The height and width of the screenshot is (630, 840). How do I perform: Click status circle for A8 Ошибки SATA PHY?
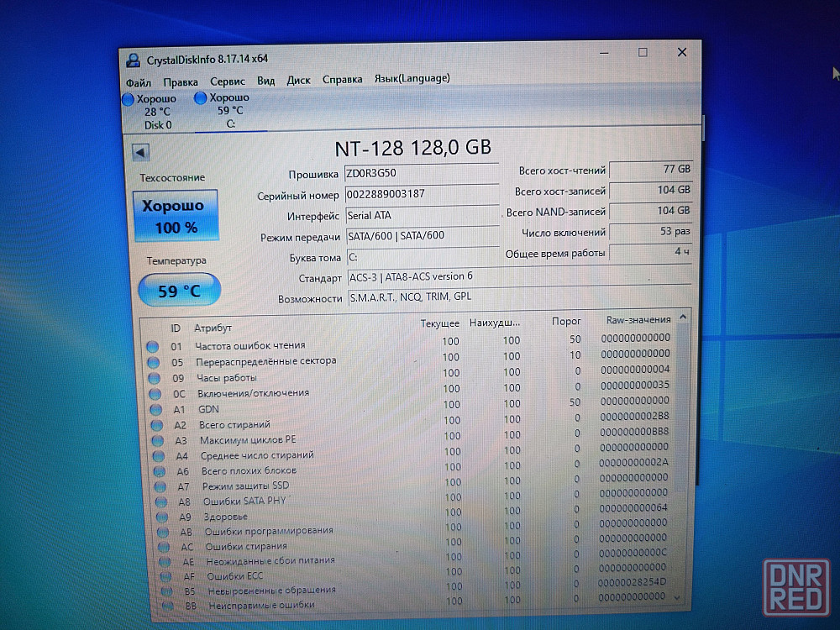pos(161,502)
